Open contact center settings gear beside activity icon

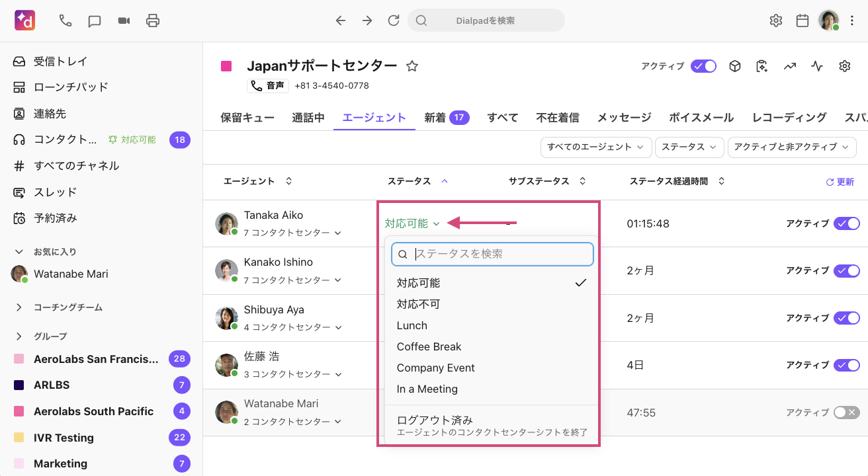click(844, 66)
